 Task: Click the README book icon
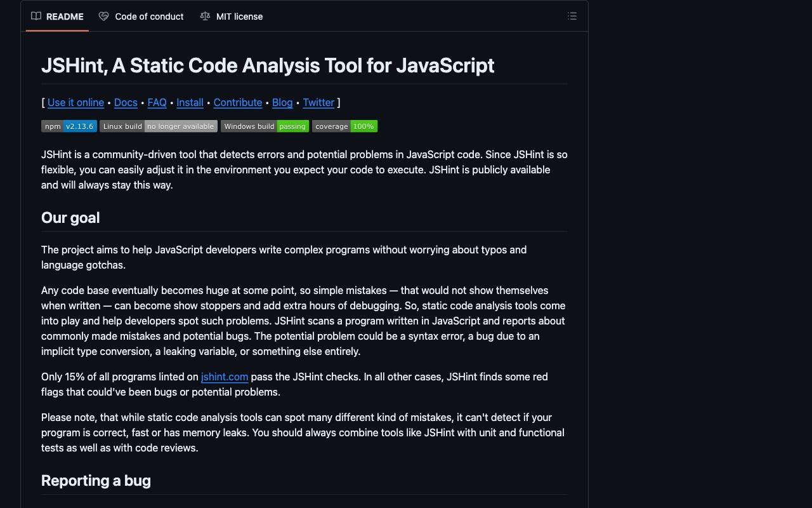[x=36, y=17]
